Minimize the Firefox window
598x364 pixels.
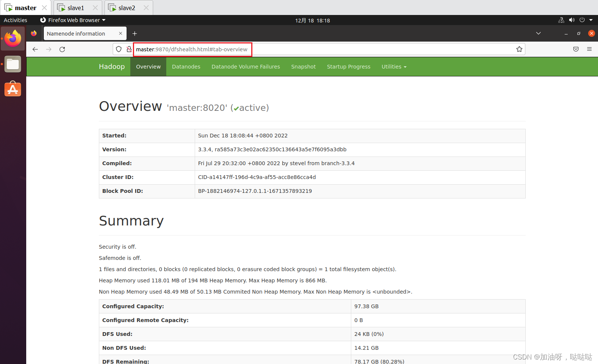tap(566, 33)
